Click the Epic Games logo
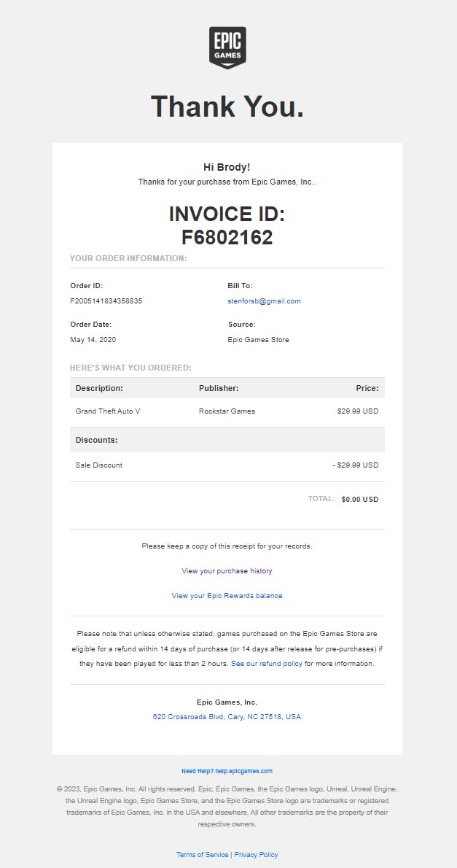The image size is (457, 868). click(227, 47)
